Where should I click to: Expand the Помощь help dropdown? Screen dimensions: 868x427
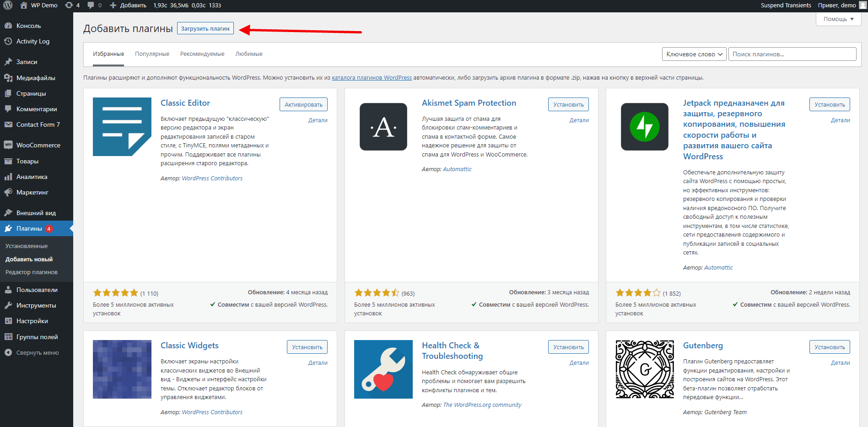[838, 19]
